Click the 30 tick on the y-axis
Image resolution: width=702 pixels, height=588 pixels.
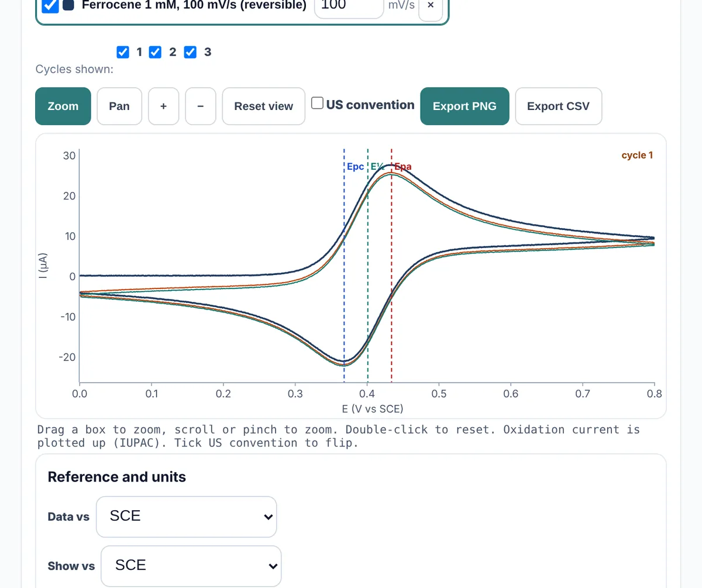tap(70, 156)
